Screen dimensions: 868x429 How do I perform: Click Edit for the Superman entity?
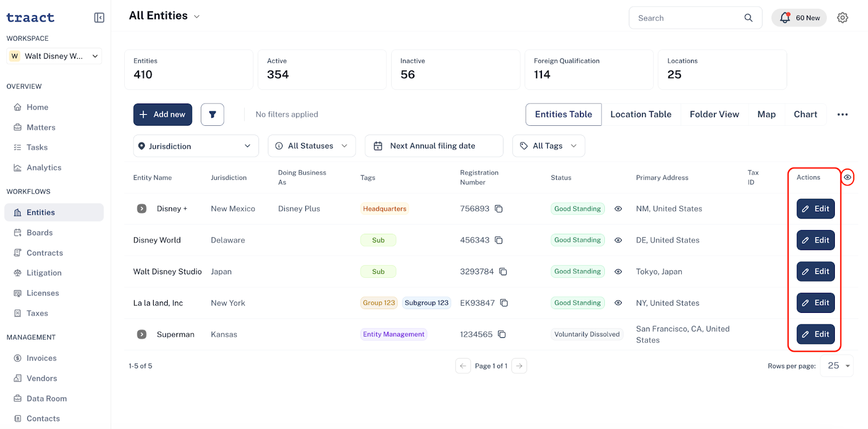(x=815, y=334)
